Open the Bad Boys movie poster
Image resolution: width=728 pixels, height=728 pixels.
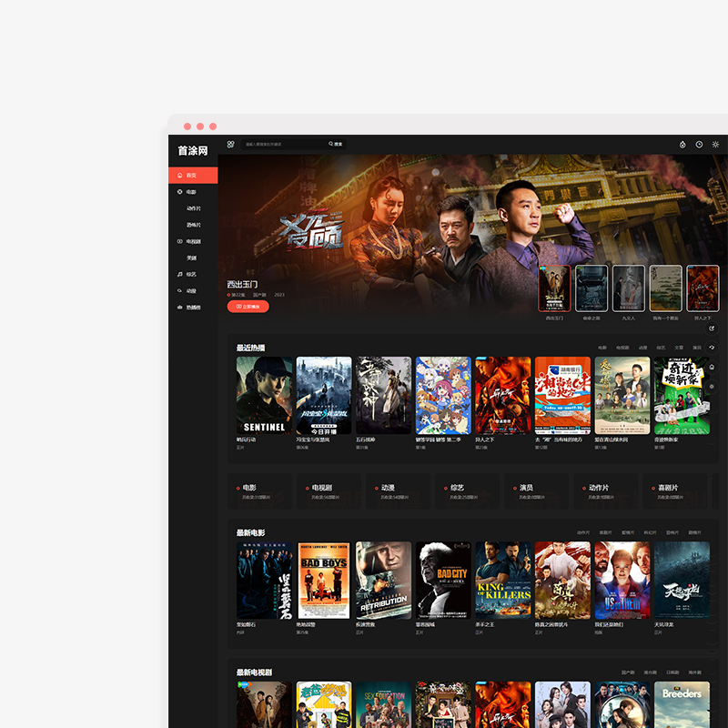point(324,581)
